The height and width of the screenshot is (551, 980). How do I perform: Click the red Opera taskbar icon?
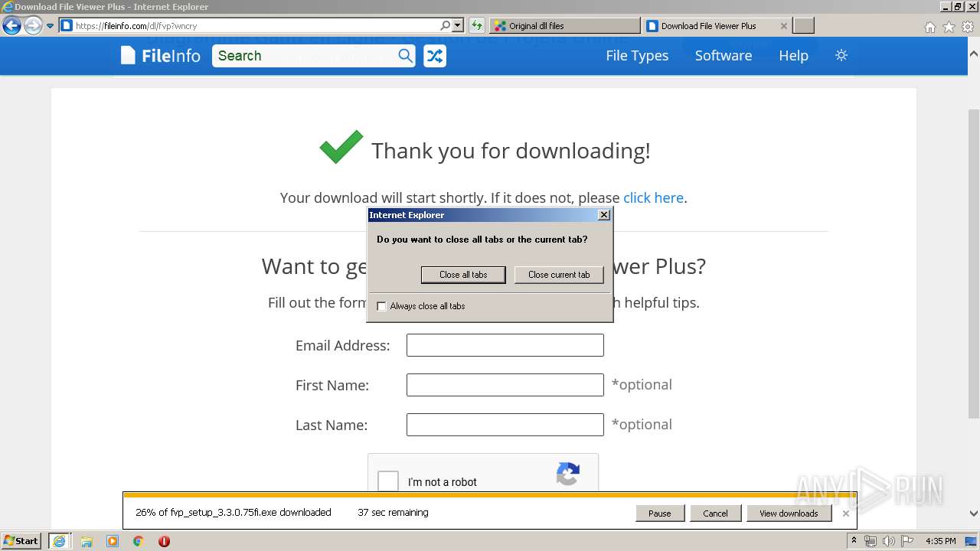click(164, 541)
